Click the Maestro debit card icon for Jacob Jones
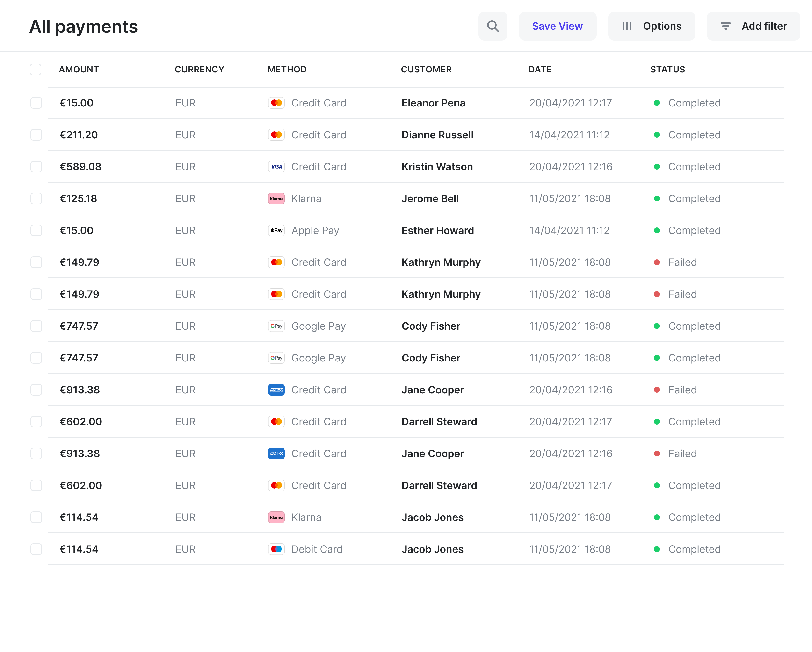 pyautogui.click(x=276, y=549)
